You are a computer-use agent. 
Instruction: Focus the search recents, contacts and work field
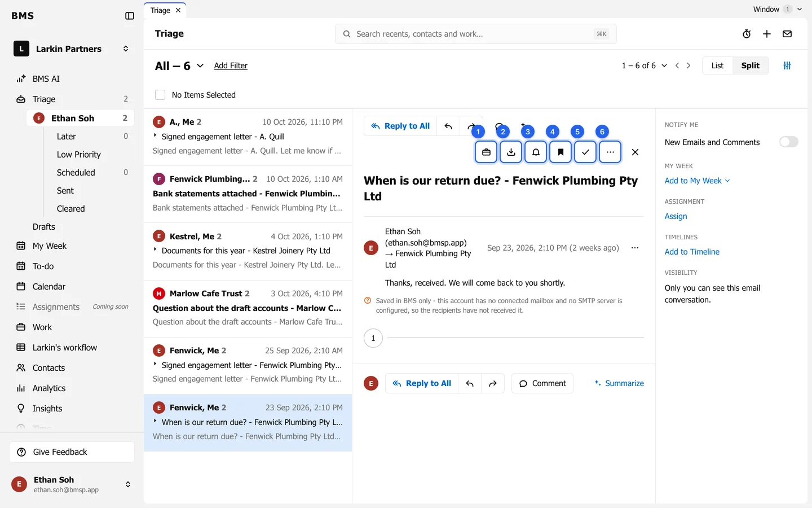pyautogui.click(x=475, y=34)
